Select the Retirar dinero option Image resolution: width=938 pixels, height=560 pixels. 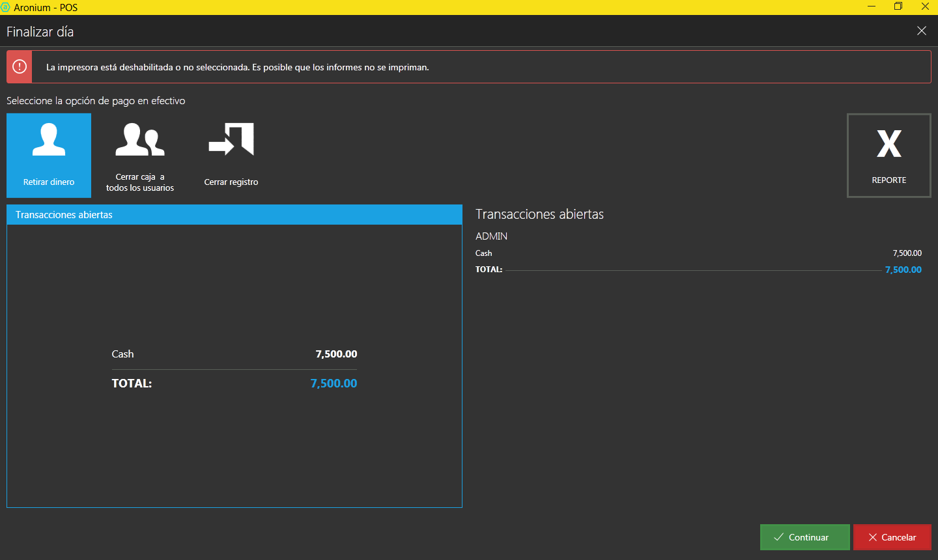click(49, 155)
